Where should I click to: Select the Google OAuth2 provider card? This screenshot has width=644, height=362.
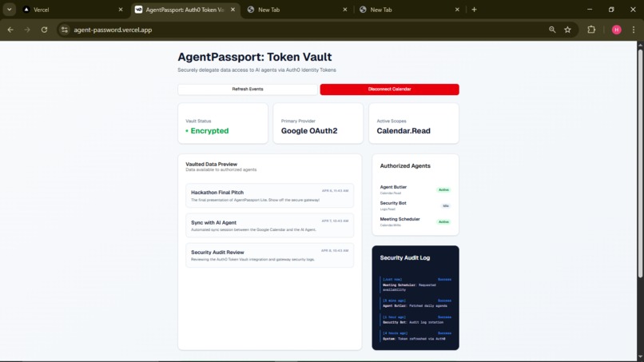[318, 123]
